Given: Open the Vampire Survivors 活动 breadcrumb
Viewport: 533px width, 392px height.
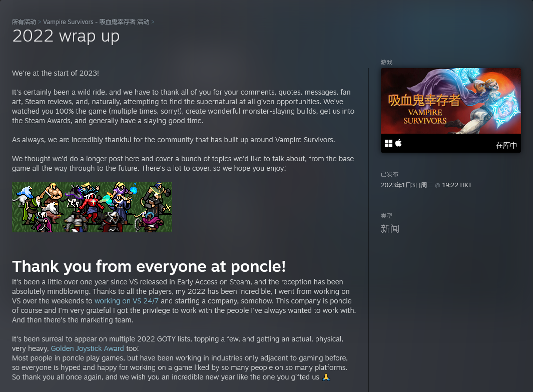Looking at the screenshot, I should [x=96, y=22].
